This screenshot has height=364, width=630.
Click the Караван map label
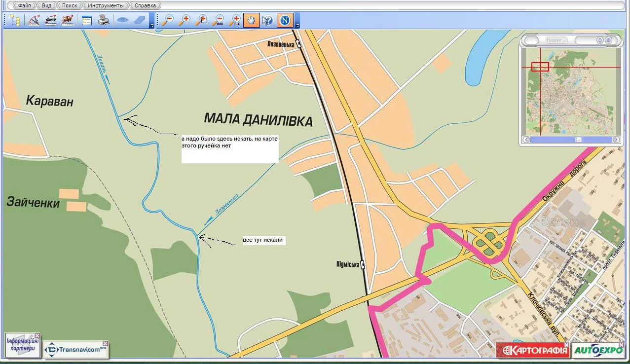[x=49, y=102]
